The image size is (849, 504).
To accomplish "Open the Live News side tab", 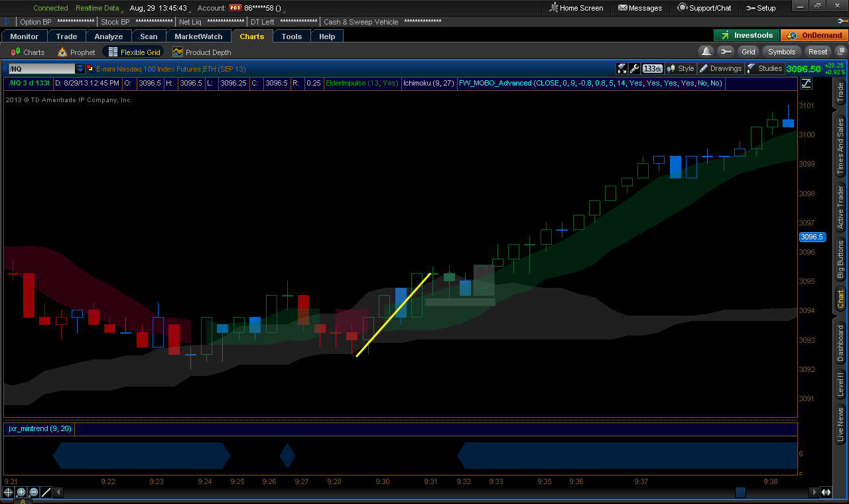I will [840, 424].
